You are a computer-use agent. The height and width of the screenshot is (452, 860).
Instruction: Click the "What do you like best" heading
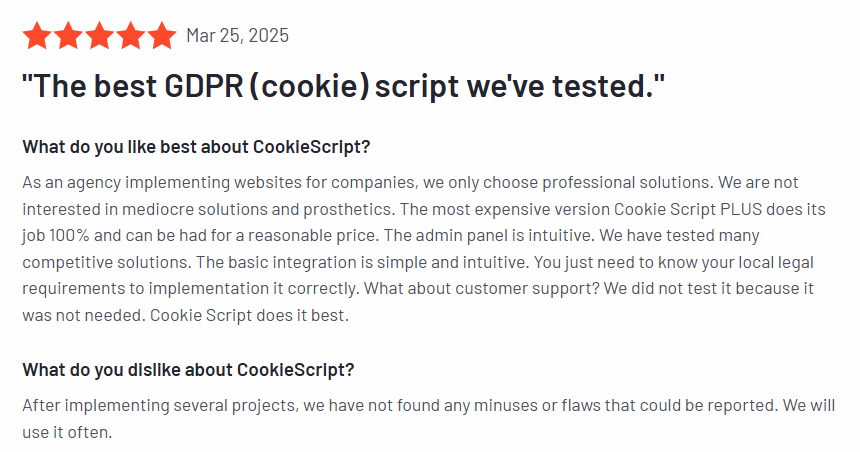click(x=196, y=146)
